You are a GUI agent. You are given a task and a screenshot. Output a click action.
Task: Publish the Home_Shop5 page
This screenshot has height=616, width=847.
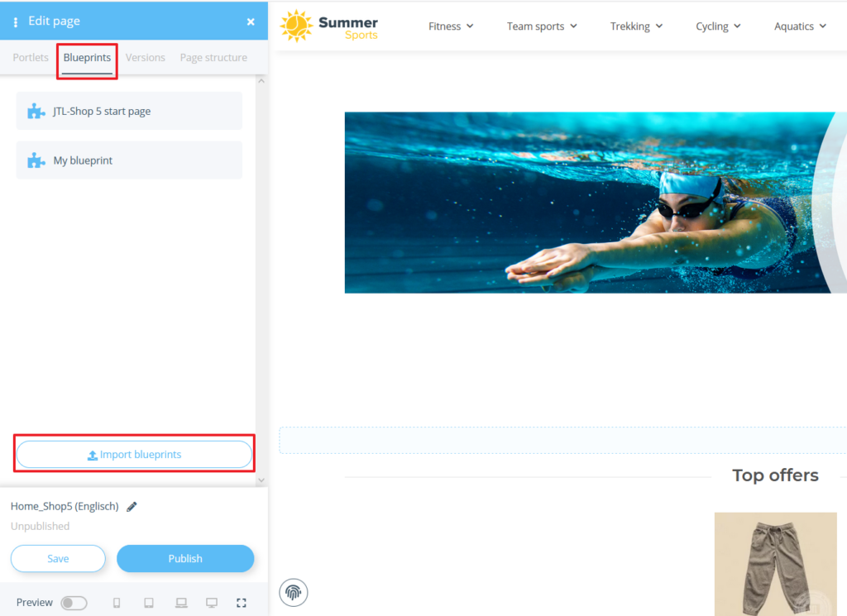(x=185, y=558)
